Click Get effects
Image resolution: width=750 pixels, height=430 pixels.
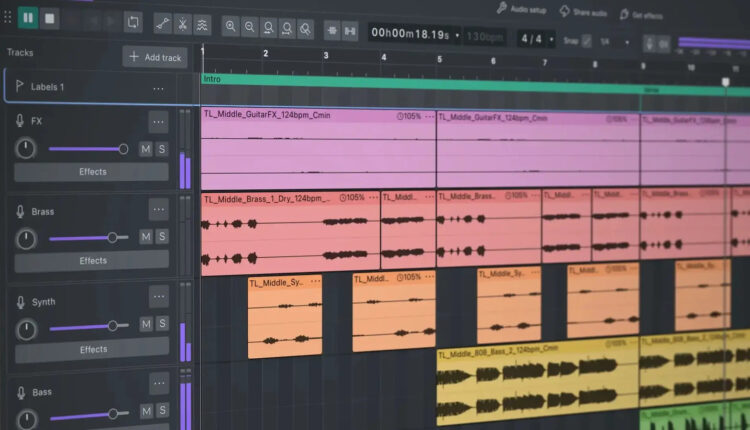coord(641,15)
